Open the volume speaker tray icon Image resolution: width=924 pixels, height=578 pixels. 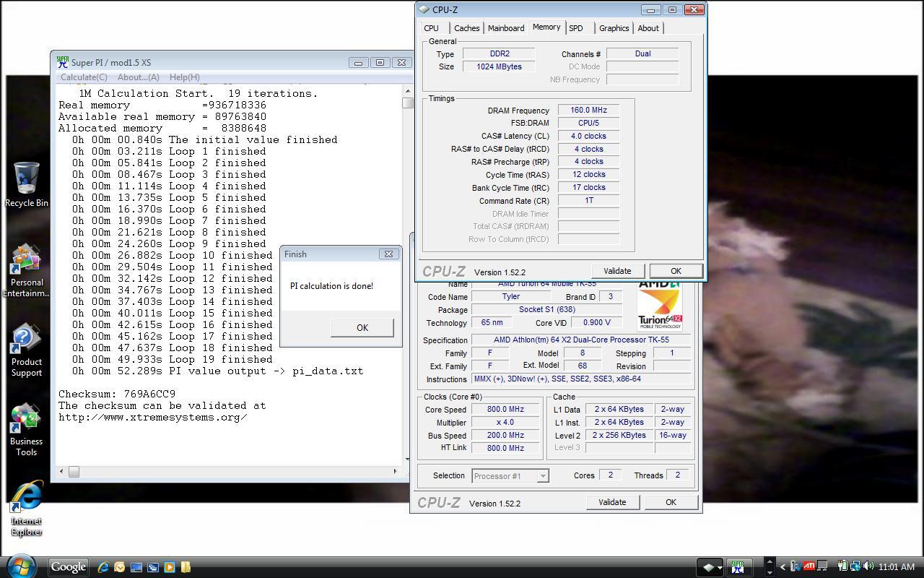(868, 566)
